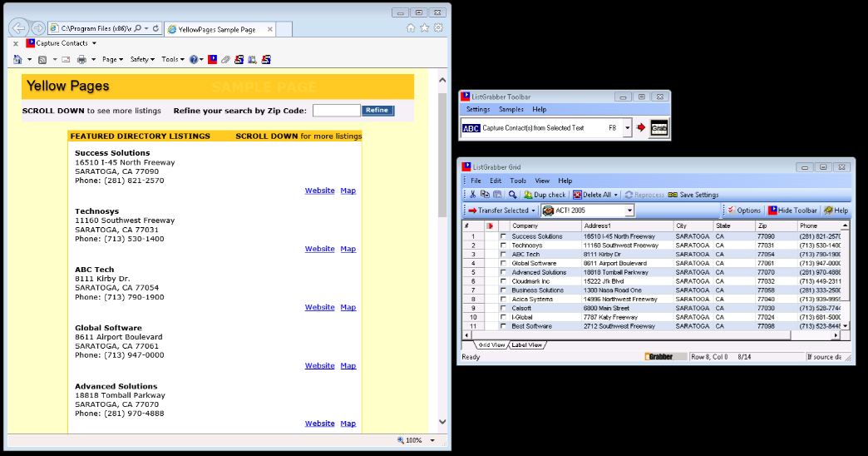
Task: Open the Settings menu in ListGrabber Toolbar
Action: click(x=478, y=110)
